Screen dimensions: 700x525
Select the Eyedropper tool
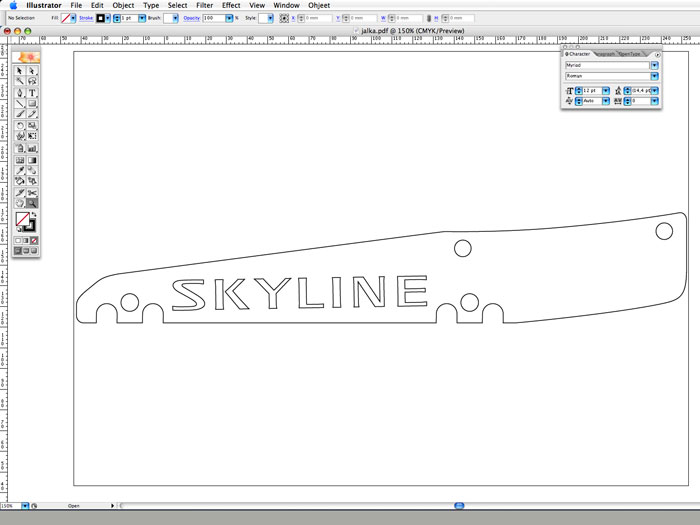[x=20, y=170]
